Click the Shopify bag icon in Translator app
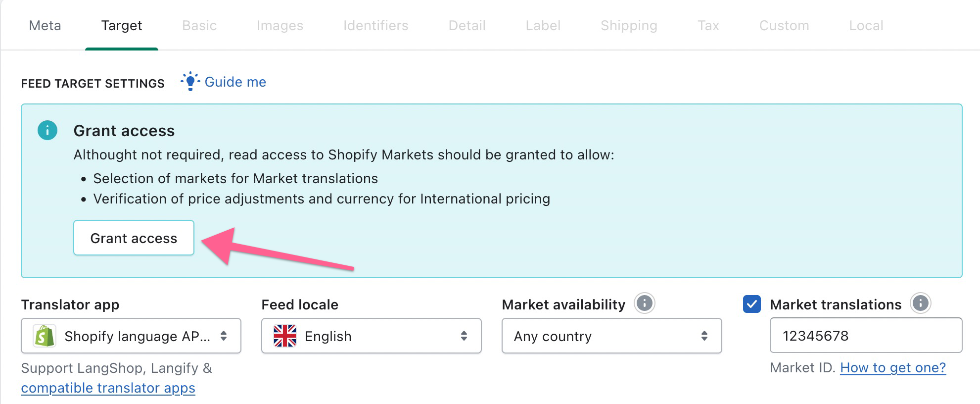The width and height of the screenshot is (980, 404). (x=44, y=336)
